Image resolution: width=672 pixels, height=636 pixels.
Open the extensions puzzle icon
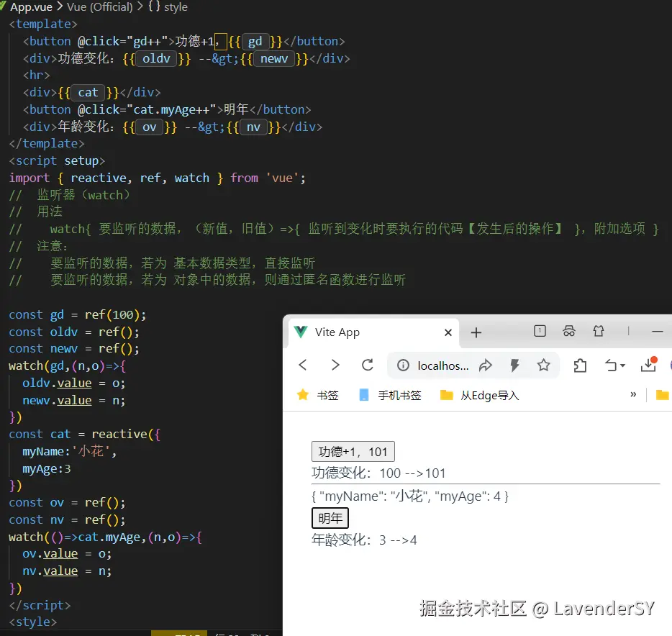[x=581, y=365]
